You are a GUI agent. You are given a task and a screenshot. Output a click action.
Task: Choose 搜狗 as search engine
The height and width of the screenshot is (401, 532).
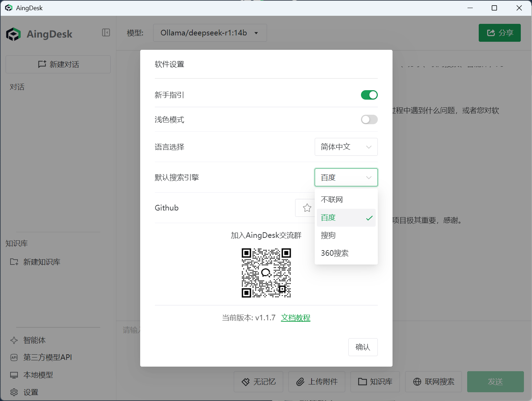(346, 235)
